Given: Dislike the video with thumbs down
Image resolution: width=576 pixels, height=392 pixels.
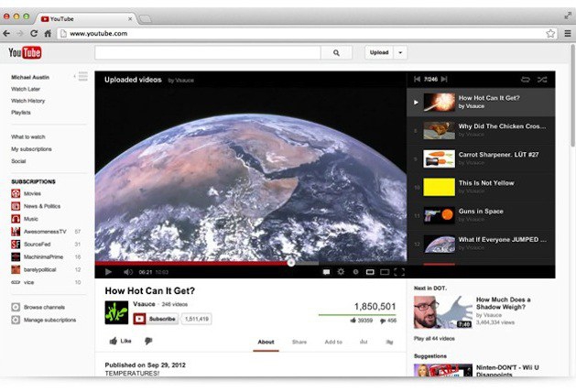Looking at the screenshot, I should pyautogui.click(x=148, y=341).
